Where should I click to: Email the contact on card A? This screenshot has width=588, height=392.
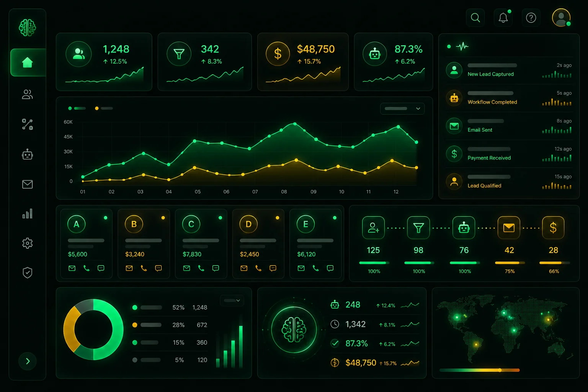click(72, 268)
